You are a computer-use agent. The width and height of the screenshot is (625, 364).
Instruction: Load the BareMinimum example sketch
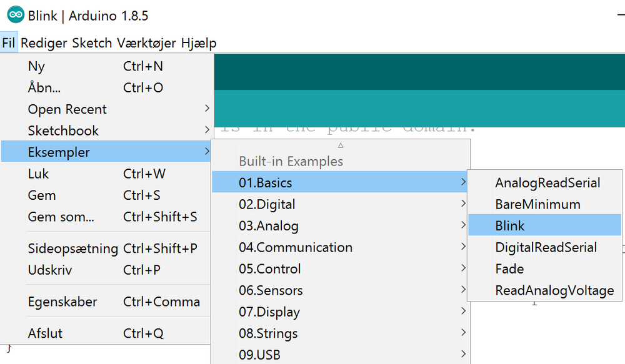point(537,205)
